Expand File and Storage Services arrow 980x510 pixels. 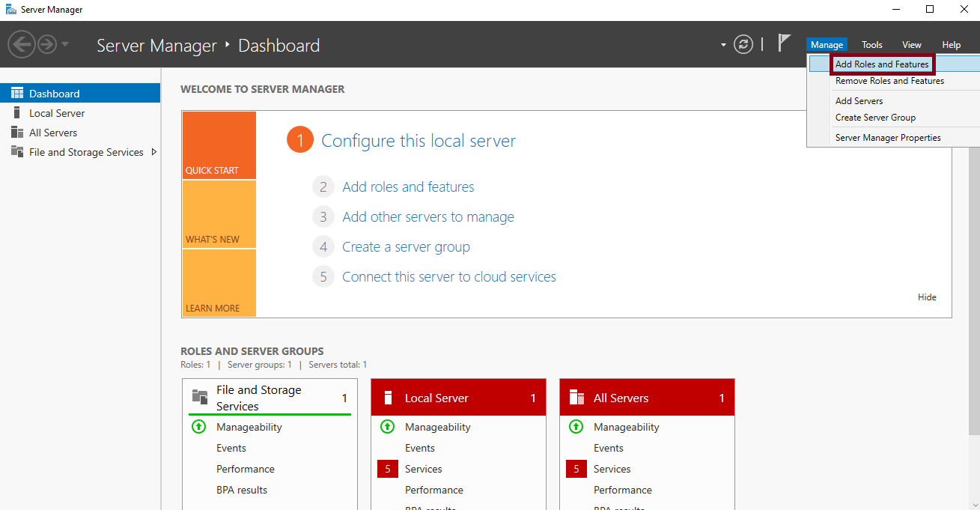(154, 152)
